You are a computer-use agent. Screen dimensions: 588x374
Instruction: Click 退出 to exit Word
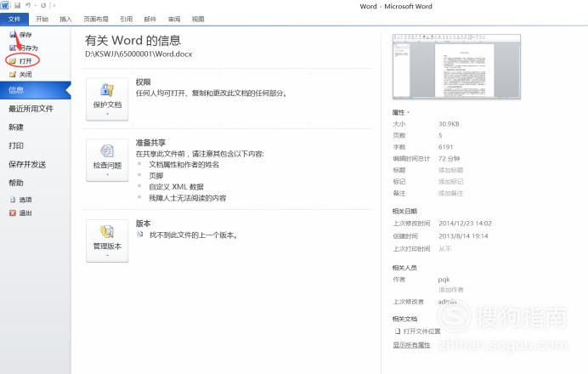[21, 212]
